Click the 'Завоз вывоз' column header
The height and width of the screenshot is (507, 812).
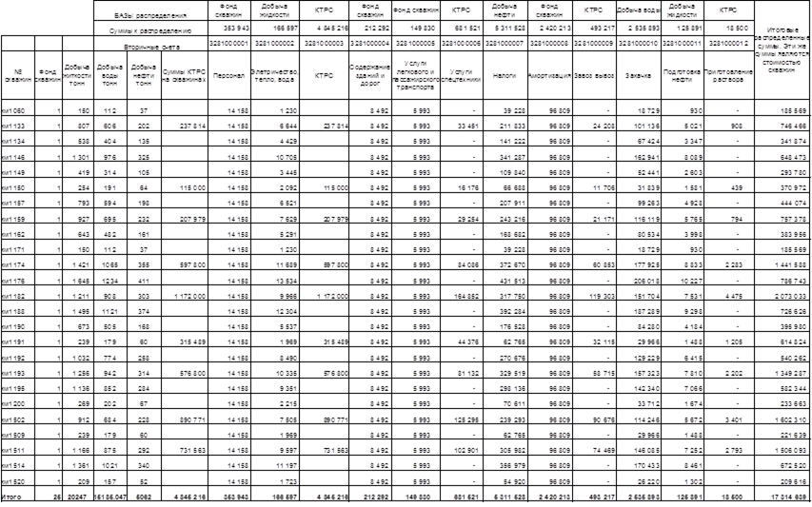(595, 75)
